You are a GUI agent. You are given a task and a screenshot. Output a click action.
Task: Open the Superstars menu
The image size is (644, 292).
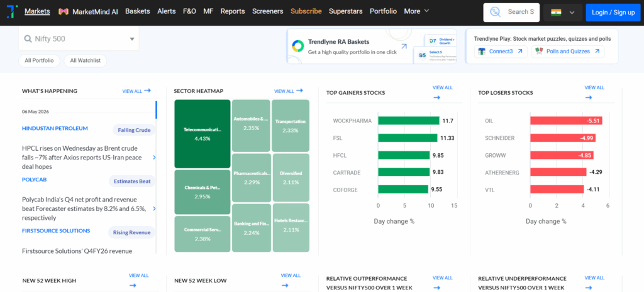[345, 11]
